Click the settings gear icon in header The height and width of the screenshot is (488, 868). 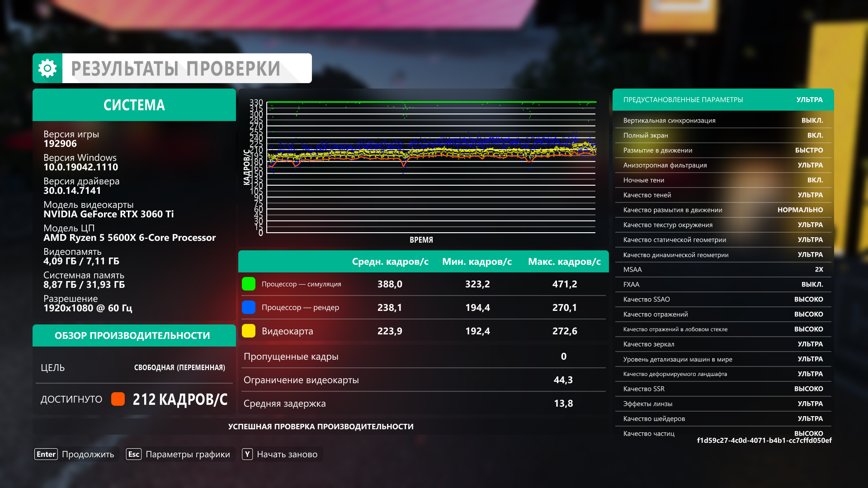tap(47, 68)
